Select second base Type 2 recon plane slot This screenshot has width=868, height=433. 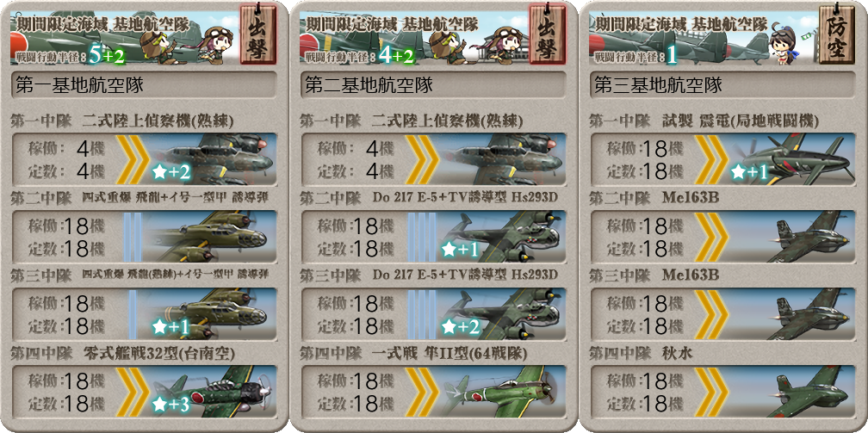click(x=433, y=159)
